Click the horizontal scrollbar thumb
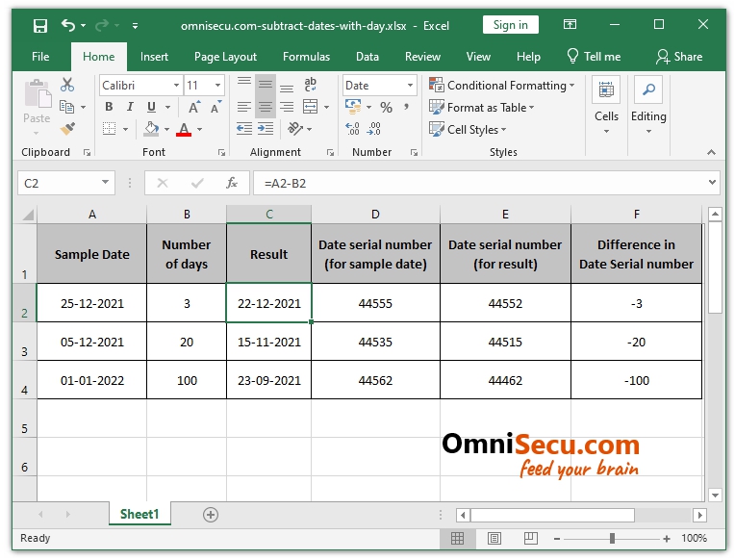 tap(552, 515)
